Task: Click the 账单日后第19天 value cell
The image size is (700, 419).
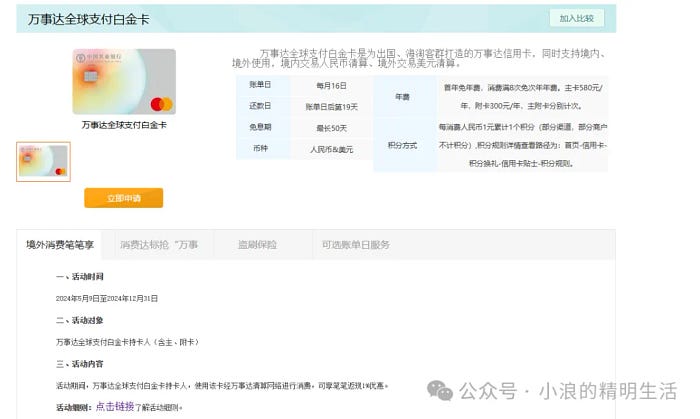Action: tap(331, 107)
